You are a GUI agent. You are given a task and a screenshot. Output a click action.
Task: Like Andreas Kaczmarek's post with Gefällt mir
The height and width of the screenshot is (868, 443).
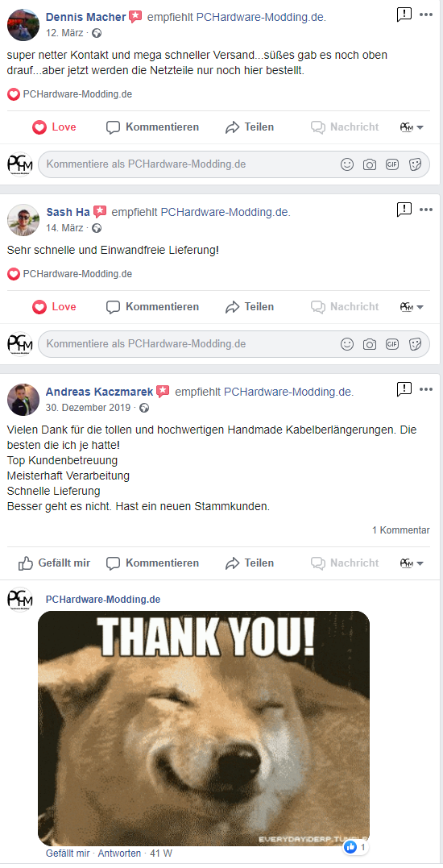coord(54,563)
